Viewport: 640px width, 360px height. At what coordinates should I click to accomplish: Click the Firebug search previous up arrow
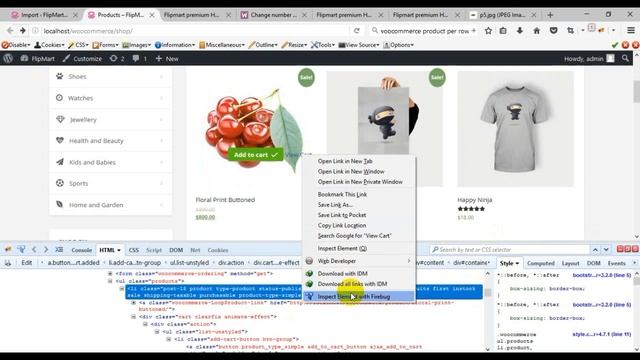click(596, 249)
